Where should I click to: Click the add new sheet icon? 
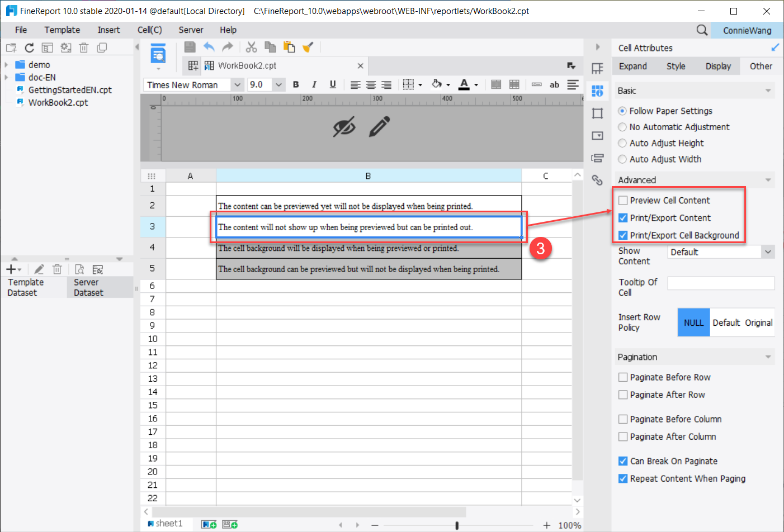pos(207,524)
